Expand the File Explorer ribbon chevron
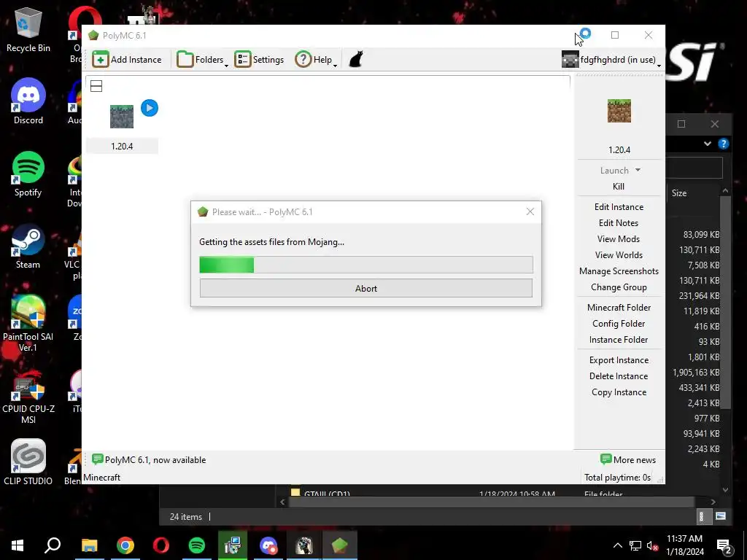This screenshot has width=747, height=560. (708, 144)
